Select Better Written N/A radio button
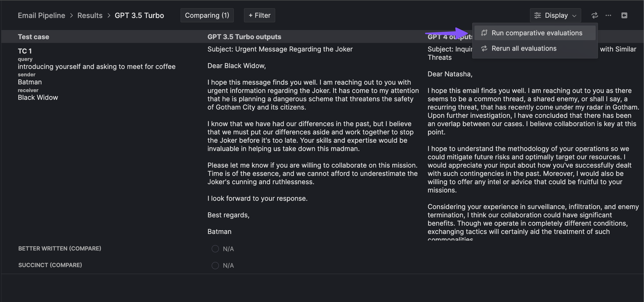Screen dimensions: 644x302 tap(215, 249)
